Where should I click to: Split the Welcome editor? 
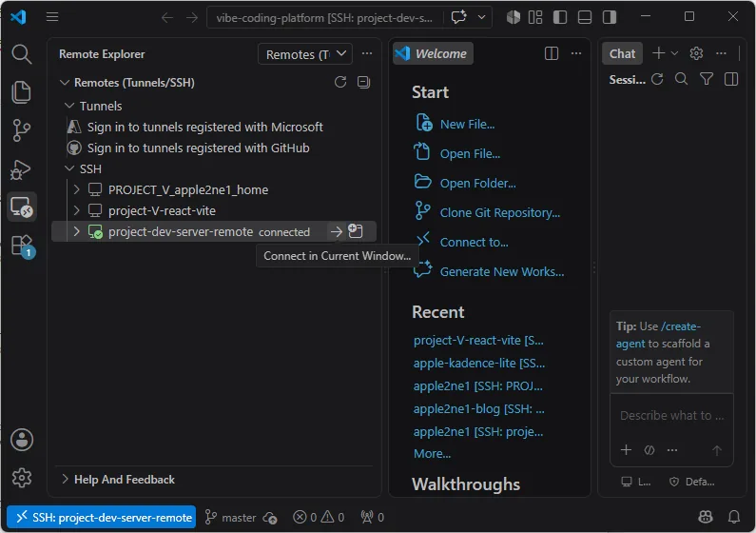point(552,53)
